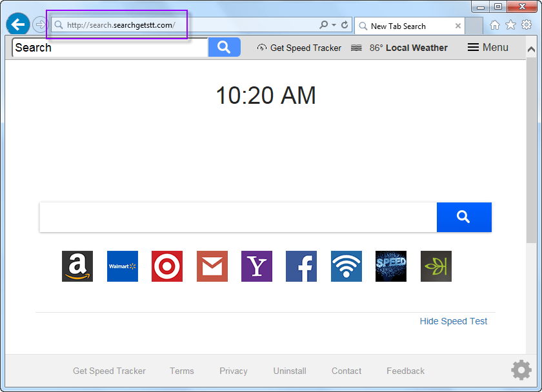This screenshot has height=392, width=542.
Task: Open the Uninstall footer link
Action: pos(290,371)
